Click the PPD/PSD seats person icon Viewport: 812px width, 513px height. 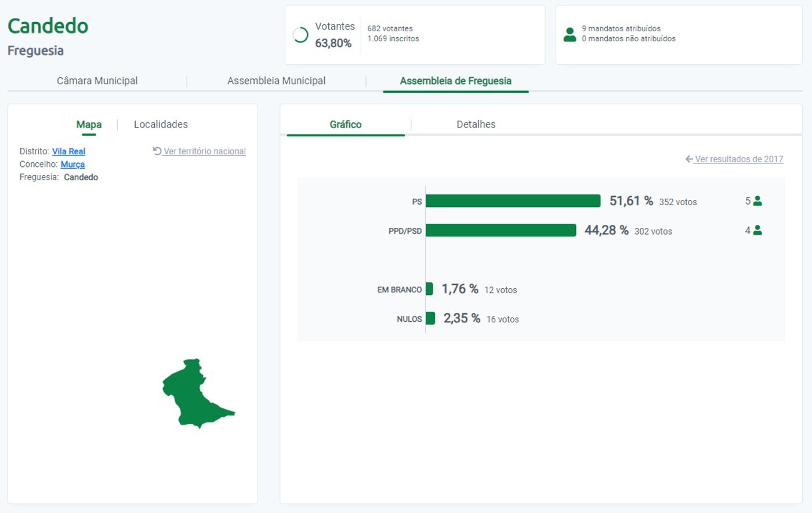click(757, 231)
